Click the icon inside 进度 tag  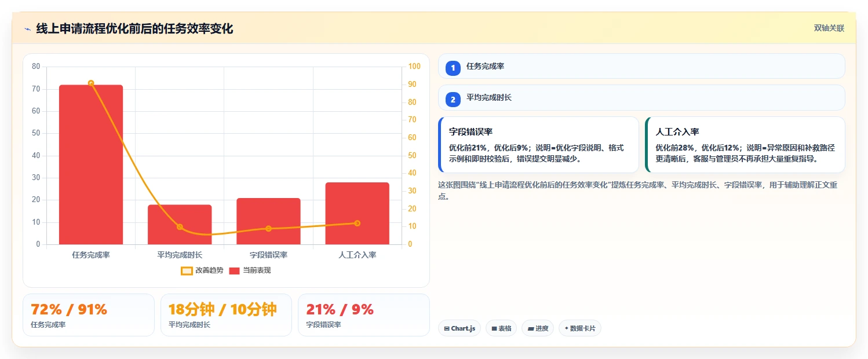click(530, 328)
